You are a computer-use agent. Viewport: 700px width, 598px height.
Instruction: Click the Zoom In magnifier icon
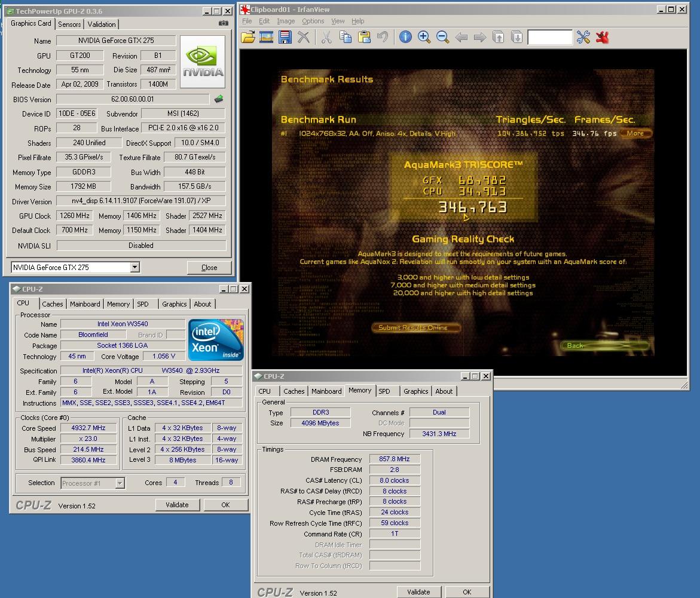coord(424,37)
